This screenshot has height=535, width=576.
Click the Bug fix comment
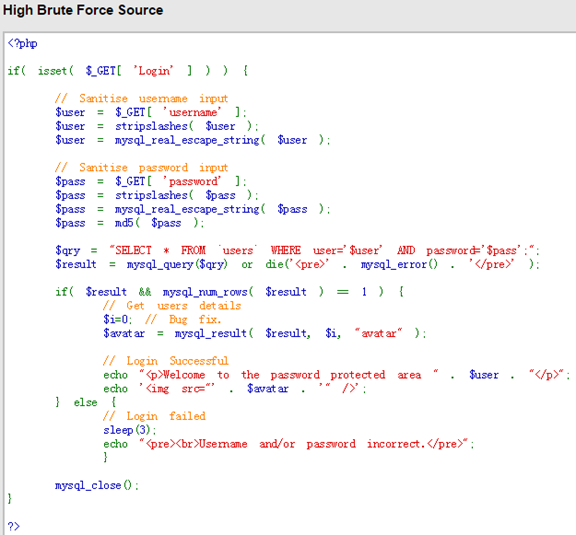[x=183, y=319]
